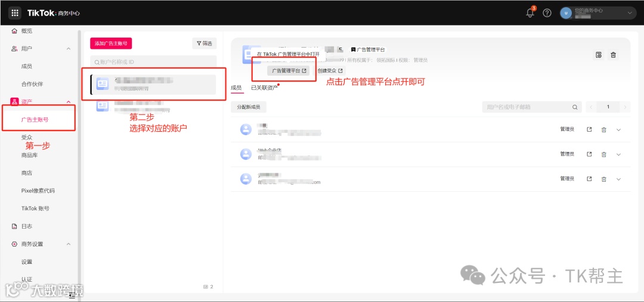Select the first advertiser account in list

click(153, 84)
